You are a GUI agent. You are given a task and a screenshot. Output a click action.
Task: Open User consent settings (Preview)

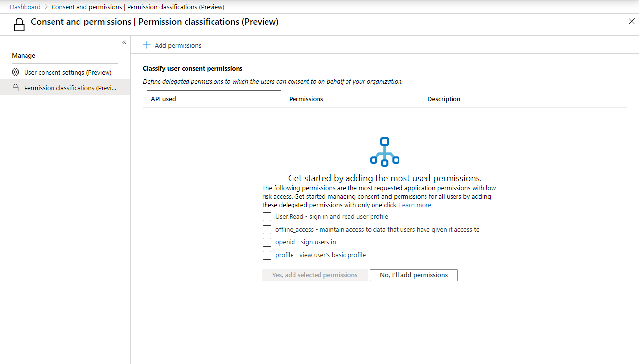pyautogui.click(x=68, y=72)
